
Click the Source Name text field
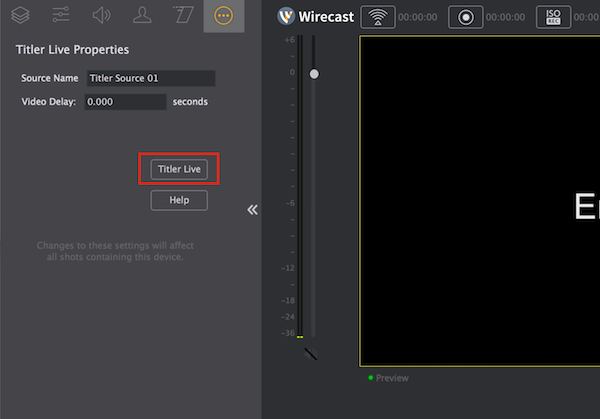(150, 78)
